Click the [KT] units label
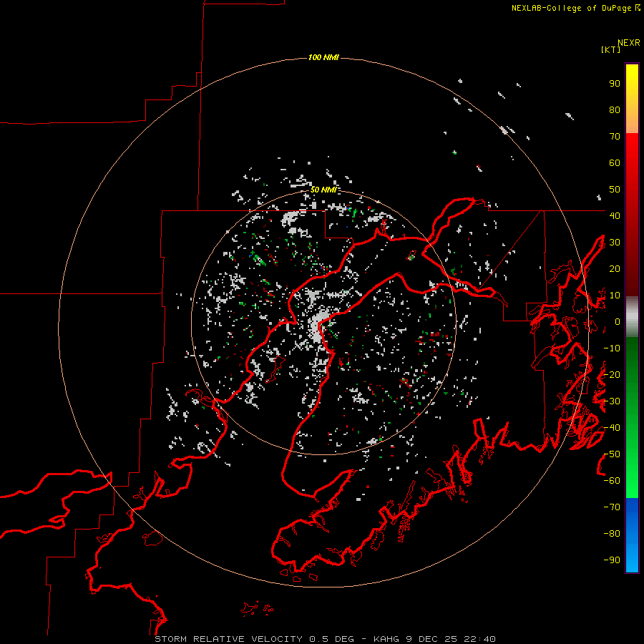Image resolution: width=644 pixels, height=644 pixels. tap(611, 49)
